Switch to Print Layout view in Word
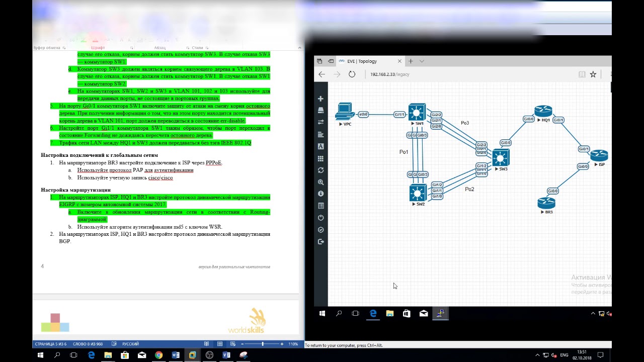Image resolution: width=644 pixels, height=362 pixels. [219, 344]
